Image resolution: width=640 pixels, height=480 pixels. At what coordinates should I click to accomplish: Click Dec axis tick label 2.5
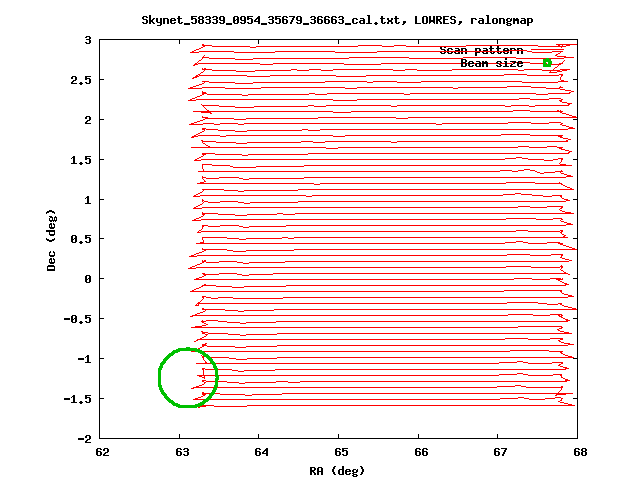[x=81, y=80]
